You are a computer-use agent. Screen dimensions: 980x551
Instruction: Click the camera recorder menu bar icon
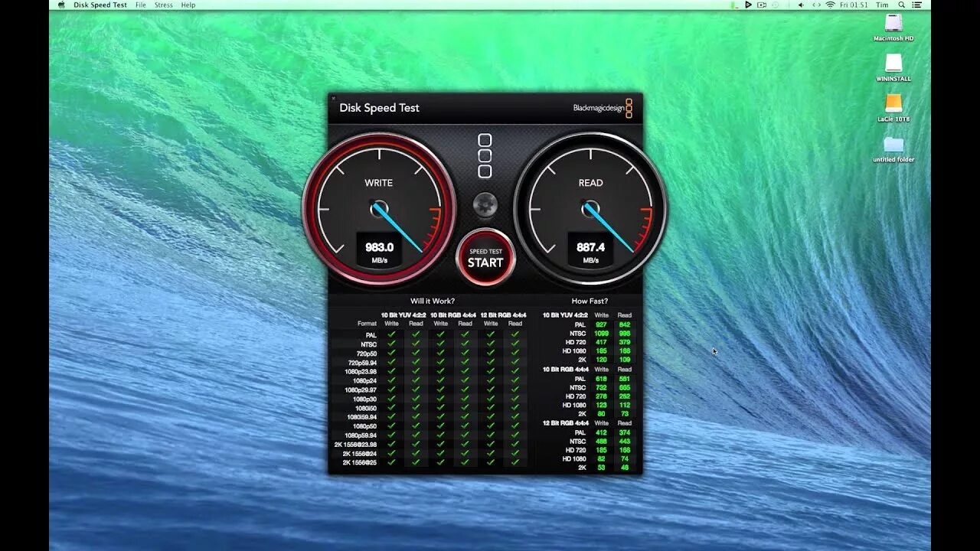tap(762, 5)
